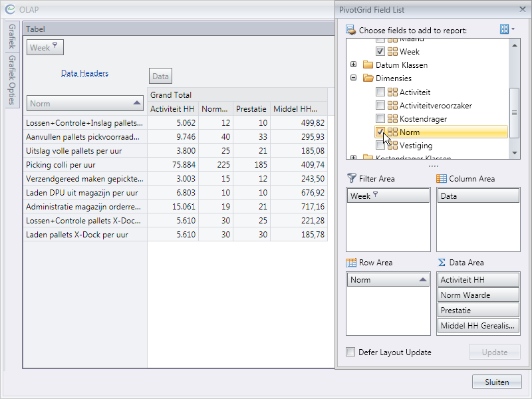Open the field list layout dropdown icon
Viewport: 532px width, 399px height.
click(x=507, y=29)
